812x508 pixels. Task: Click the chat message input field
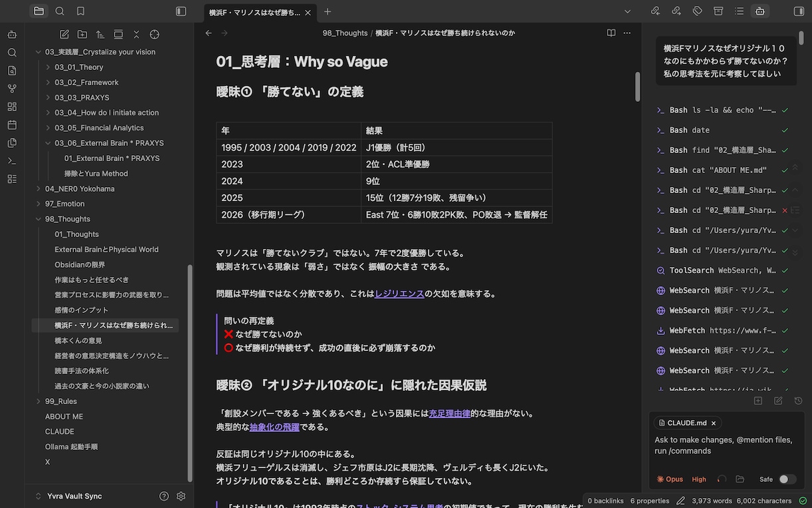726,445
